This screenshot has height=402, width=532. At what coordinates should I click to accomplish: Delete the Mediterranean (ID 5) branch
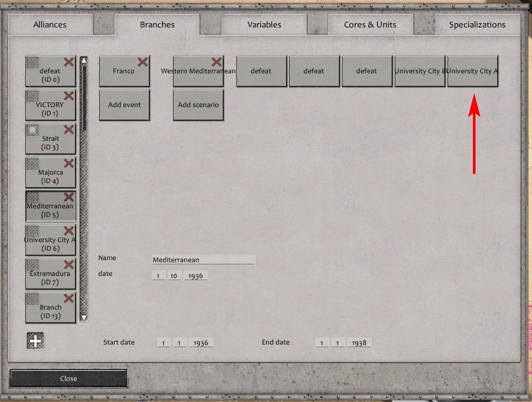(69, 197)
